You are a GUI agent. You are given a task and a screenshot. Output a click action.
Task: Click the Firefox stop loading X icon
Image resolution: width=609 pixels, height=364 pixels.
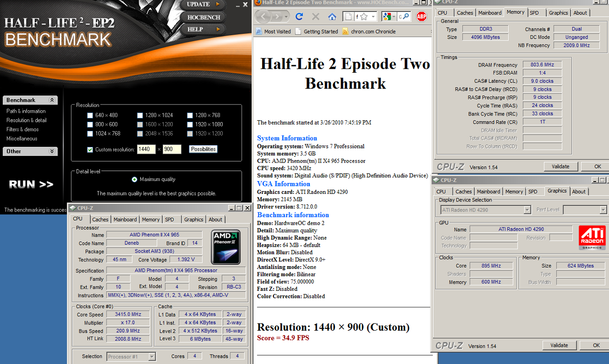315,17
